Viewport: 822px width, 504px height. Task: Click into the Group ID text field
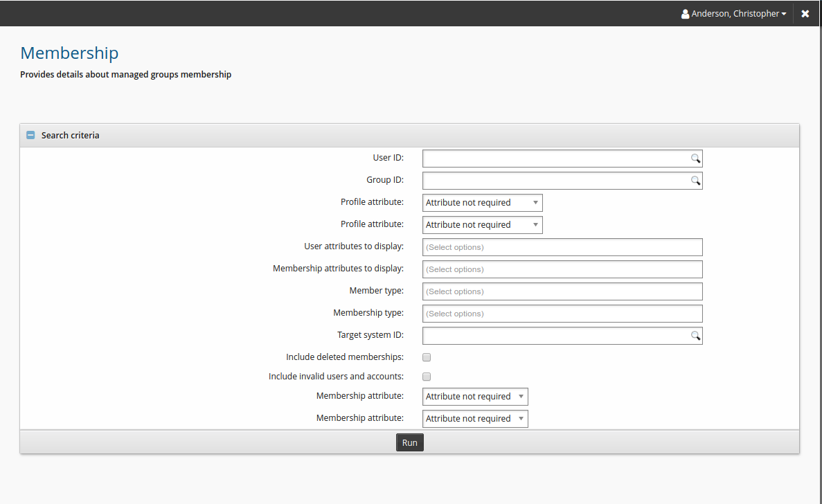click(555, 181)
